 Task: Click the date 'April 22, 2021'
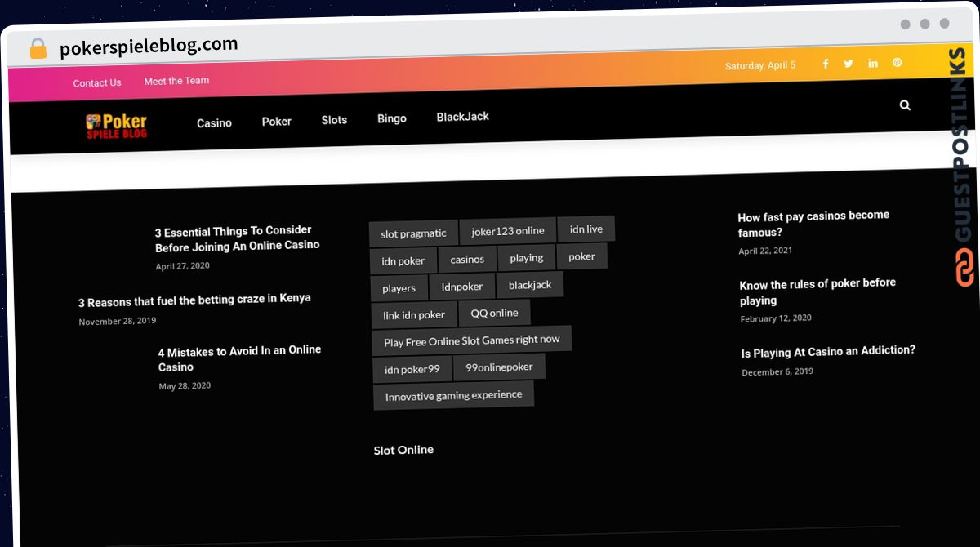coord(765,251)
